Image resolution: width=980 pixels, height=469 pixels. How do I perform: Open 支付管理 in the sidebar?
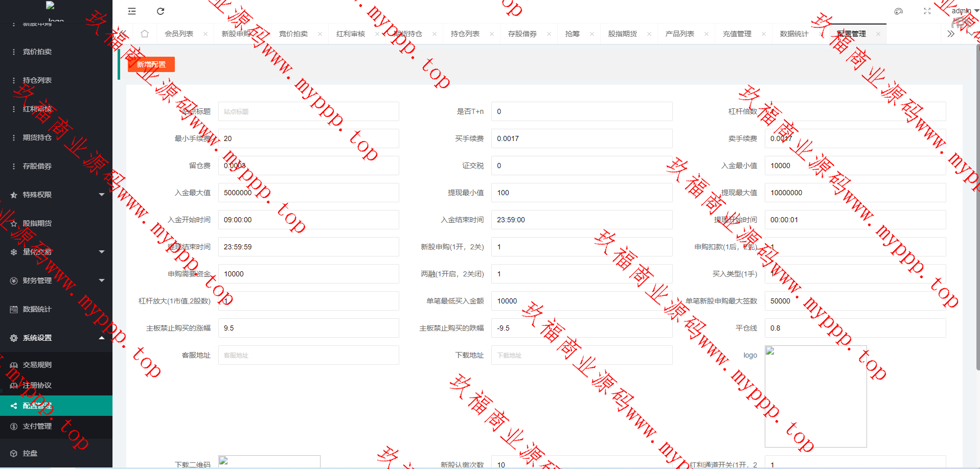37,426
